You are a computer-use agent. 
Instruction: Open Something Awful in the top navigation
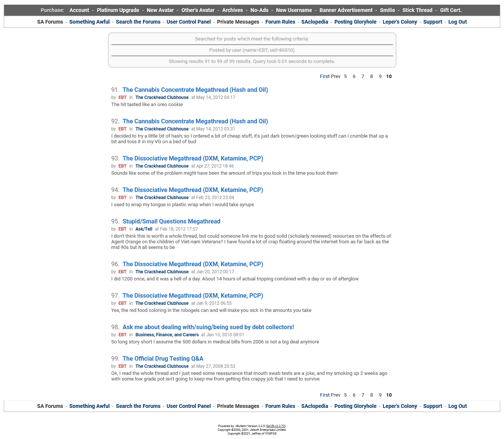click(89, 22)
